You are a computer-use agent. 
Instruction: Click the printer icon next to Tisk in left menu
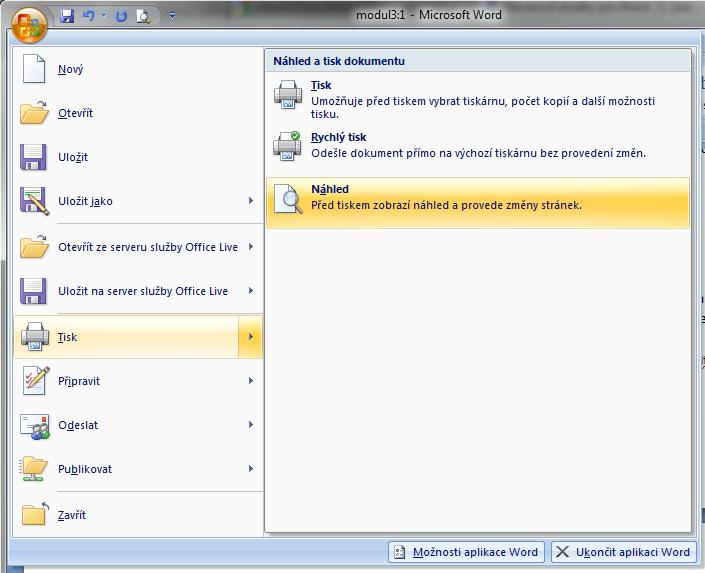coord(35,336)
